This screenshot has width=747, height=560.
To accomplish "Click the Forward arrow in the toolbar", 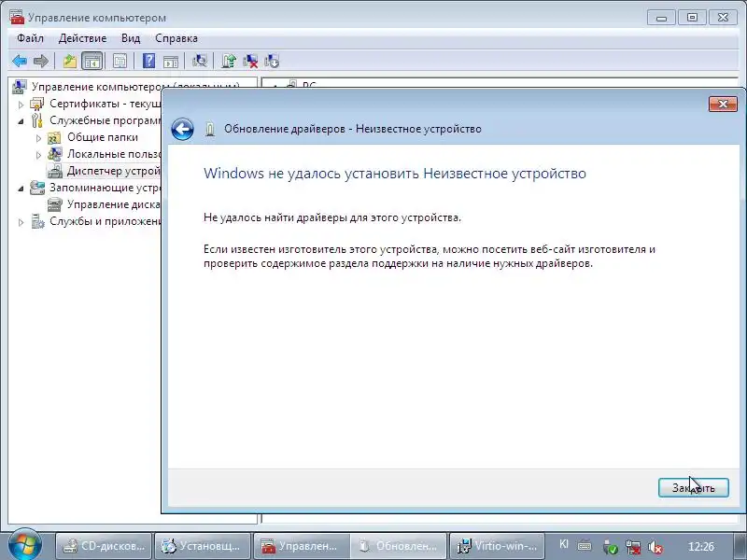I will point(41,61).
